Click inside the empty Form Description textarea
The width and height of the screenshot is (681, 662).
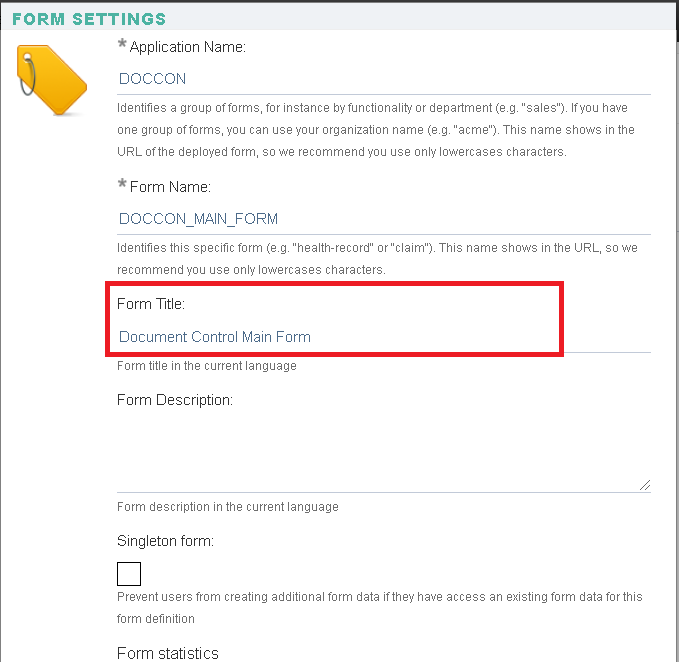point(384,453)
